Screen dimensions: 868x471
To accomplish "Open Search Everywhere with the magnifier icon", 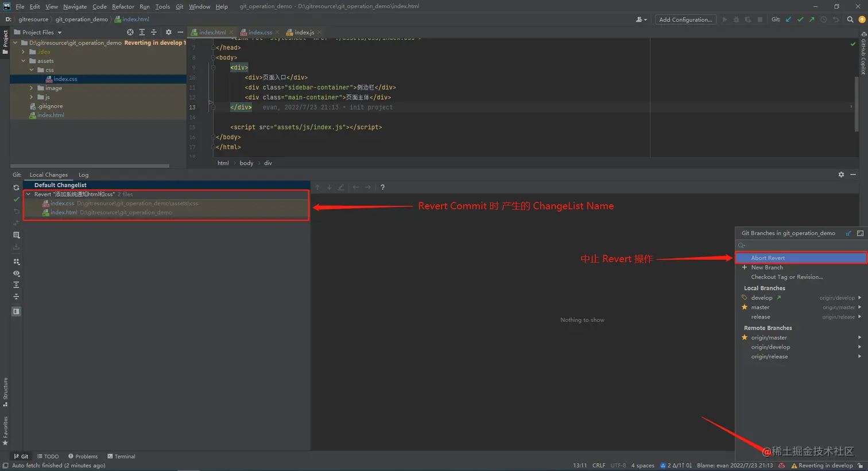I will 850,19.
